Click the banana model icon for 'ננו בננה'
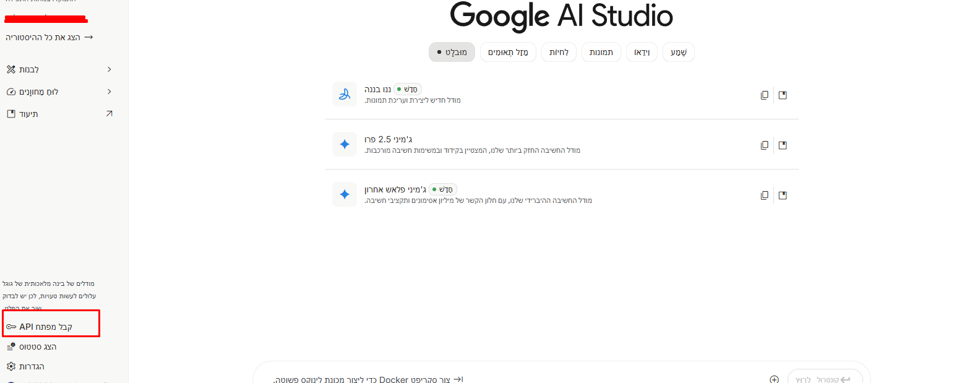This screenshot has height=383, width=980. 345,94
